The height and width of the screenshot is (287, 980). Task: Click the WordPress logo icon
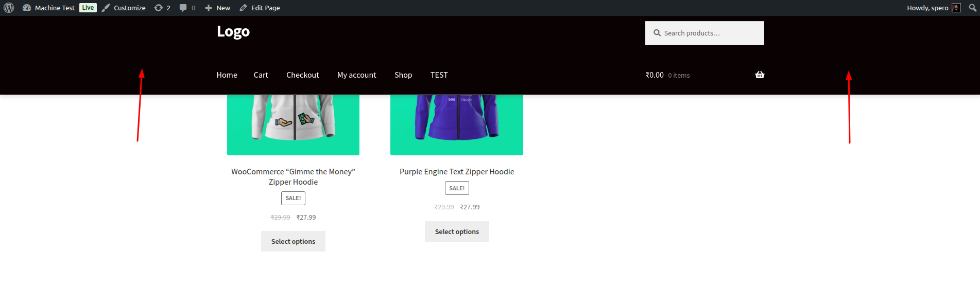tap(9, 8)
